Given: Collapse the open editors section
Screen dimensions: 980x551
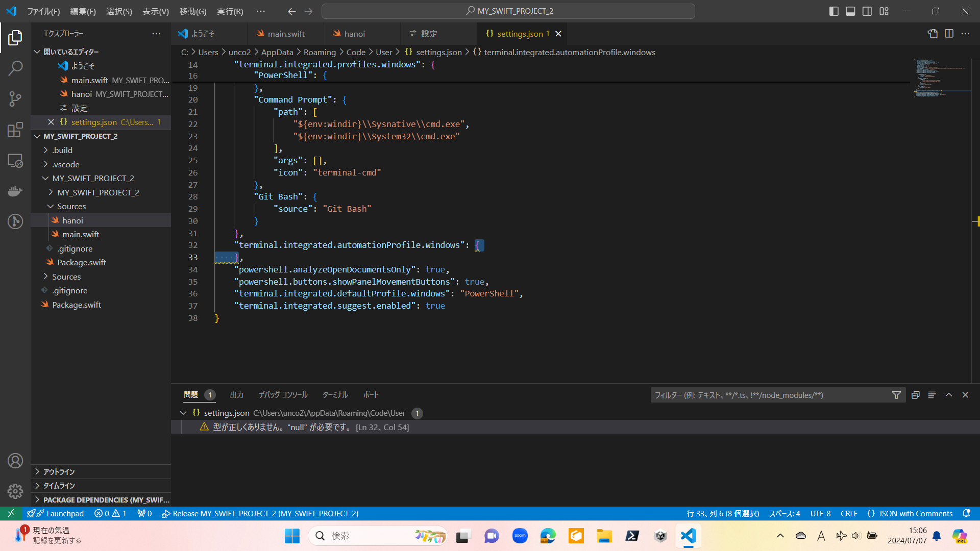Looking at the screenshot, I should (37, 52).
